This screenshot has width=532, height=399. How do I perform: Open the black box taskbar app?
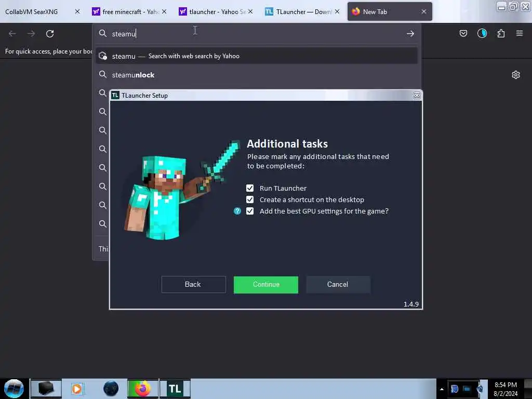46,389
